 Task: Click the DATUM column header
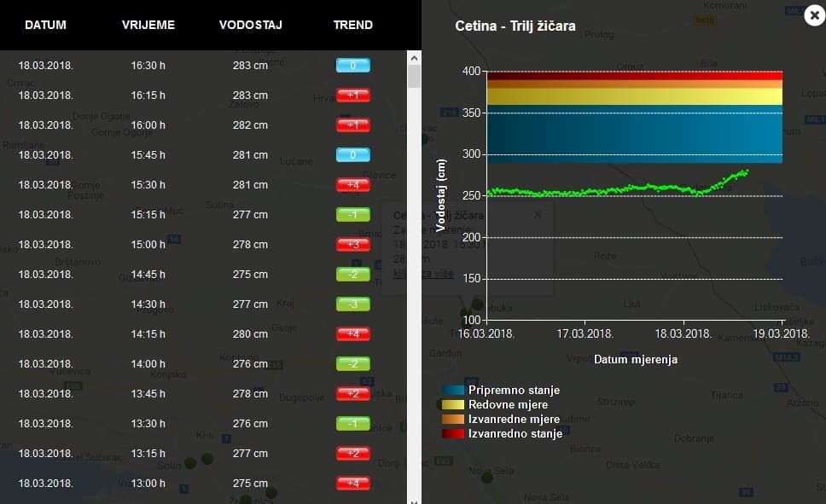click(x=45, y=25)
